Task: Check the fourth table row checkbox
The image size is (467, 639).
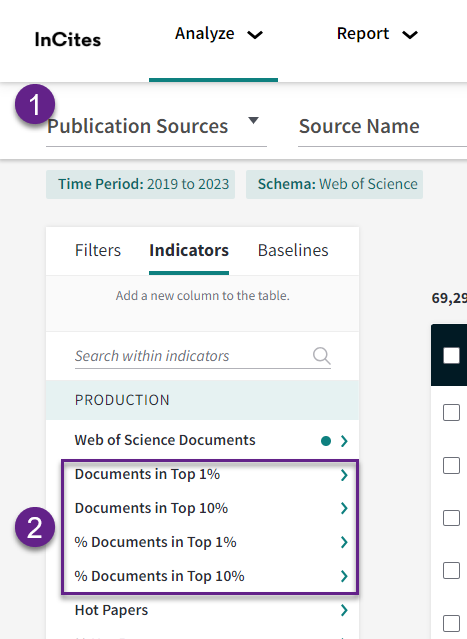Action: (452, 571)
